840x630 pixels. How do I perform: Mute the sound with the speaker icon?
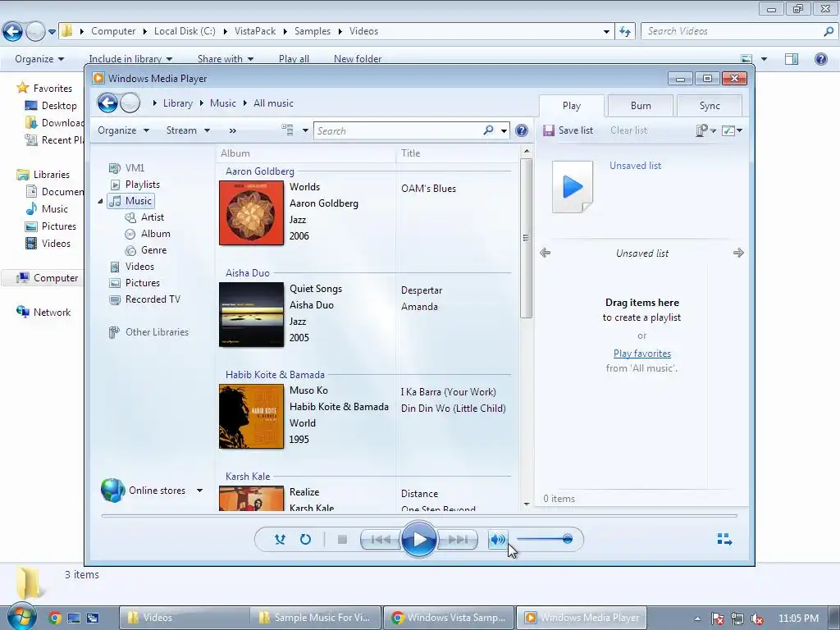(x=498, y=540)
